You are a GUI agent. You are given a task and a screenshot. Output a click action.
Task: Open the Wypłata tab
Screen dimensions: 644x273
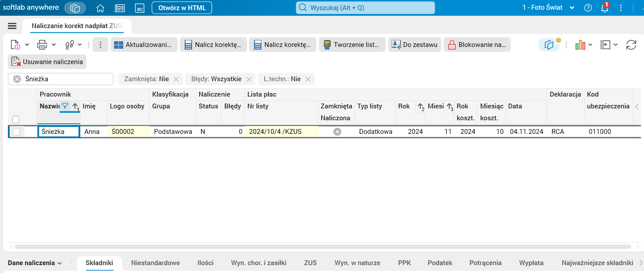531,263
